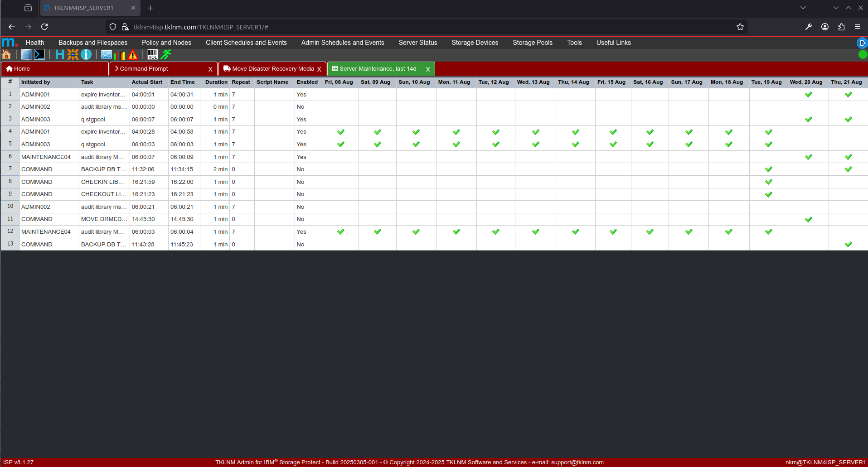Click the blue logout icon
Image resolution: width=868 pixels, height=467 pixels.
click(862, 43)
